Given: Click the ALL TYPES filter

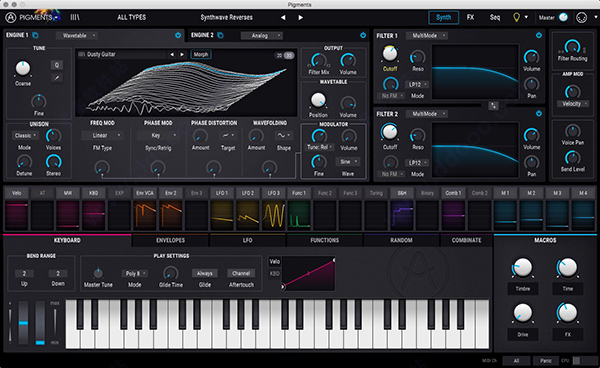Looking at the screenshot, I should tap(132, 18).
